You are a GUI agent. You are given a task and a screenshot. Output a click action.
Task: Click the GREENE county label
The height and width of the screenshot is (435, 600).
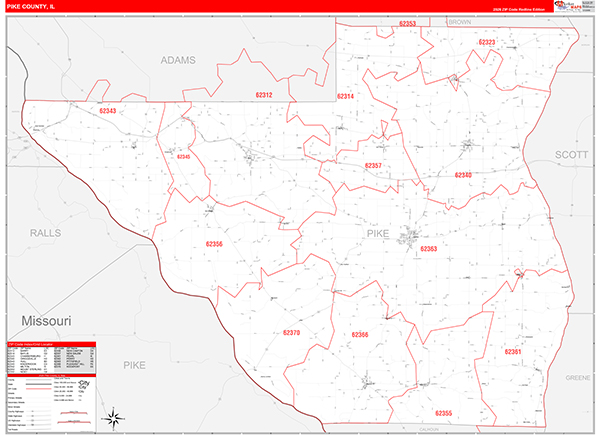[578, 378]
